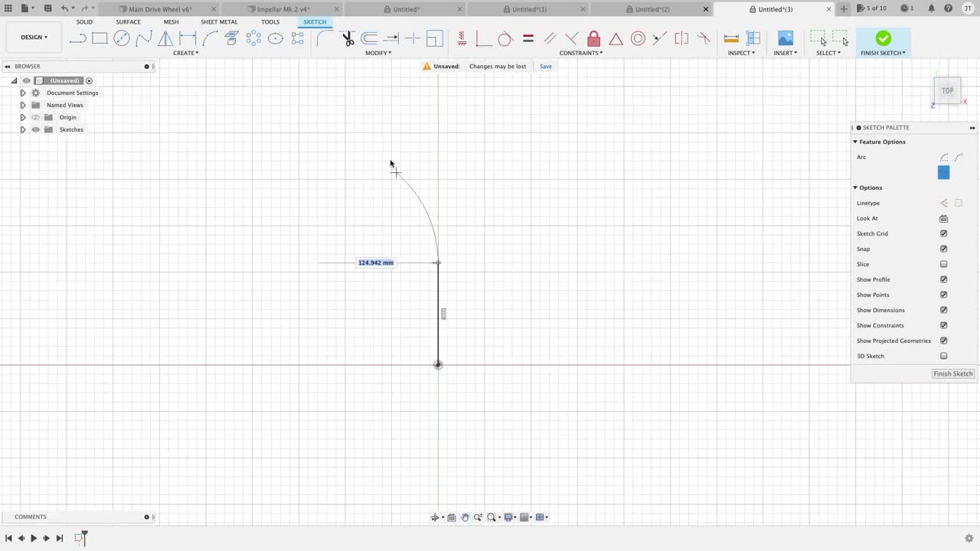Select the Polygon (triangle) sketch tool
The image size is (980, 551).
coord(165,38)
